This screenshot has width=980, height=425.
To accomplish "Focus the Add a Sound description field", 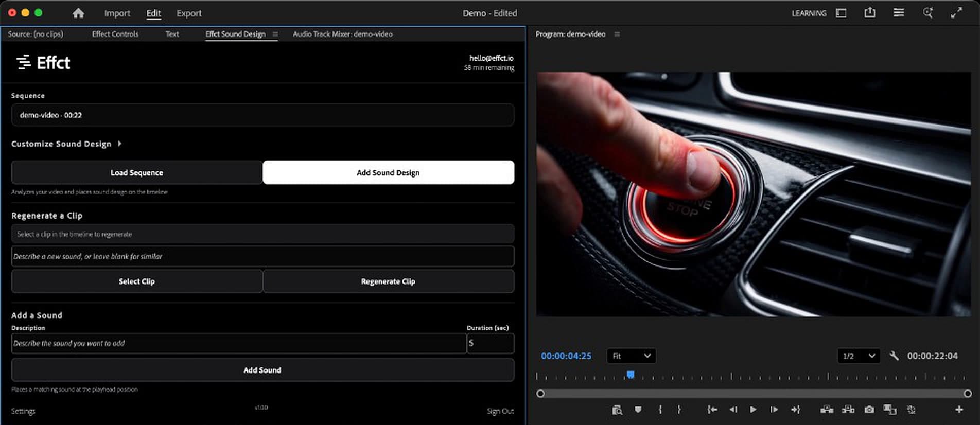I will click(x=239, y=343).
